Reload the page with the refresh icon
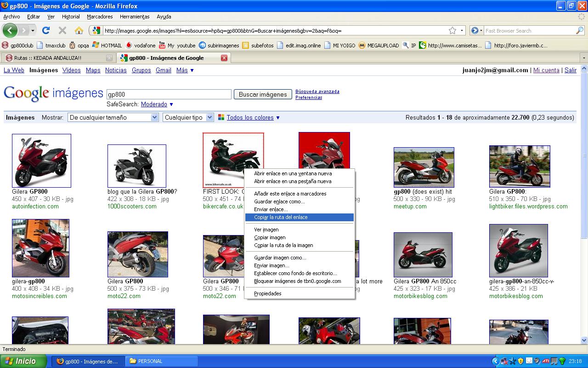The width and height of the screenshot is (588, 368). (45, 31)
